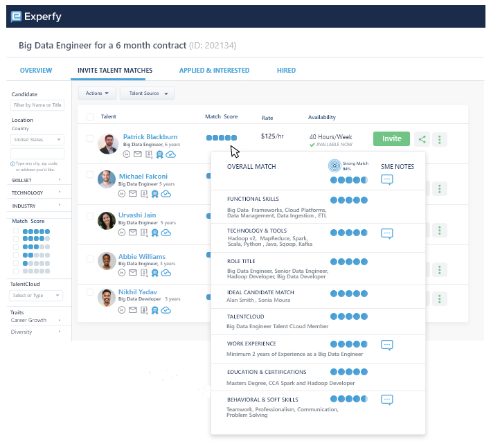Click Patrick Blackburn's email envelope icon
Viewport: 491px width, 448px height.
click(138, 154)
